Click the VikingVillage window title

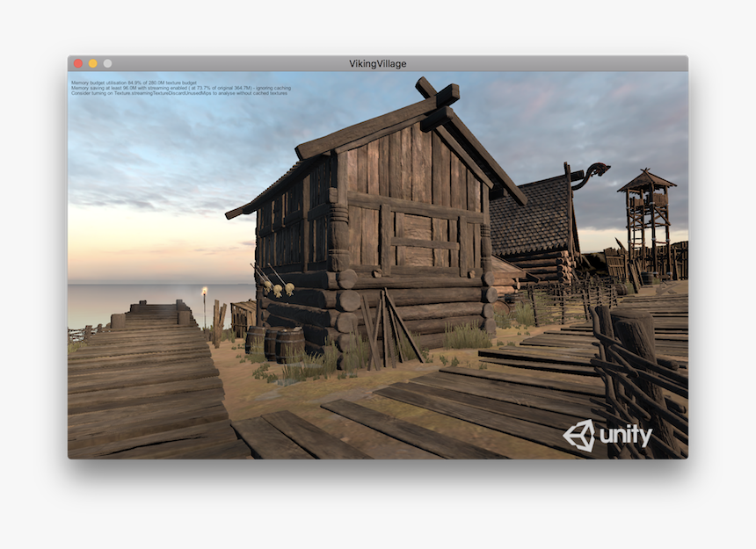pos(377,63)
